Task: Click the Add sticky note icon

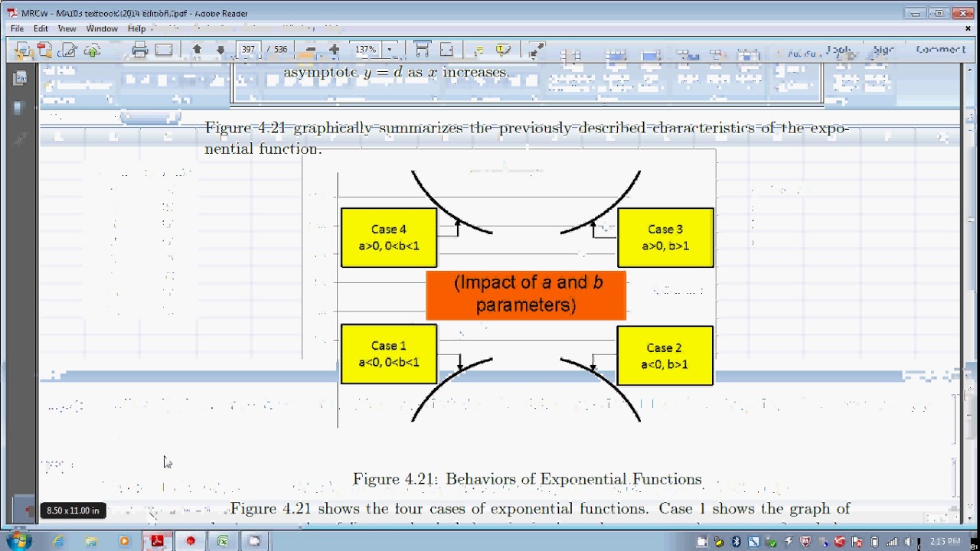Action: pyautogui.click(x=479, y=50)
